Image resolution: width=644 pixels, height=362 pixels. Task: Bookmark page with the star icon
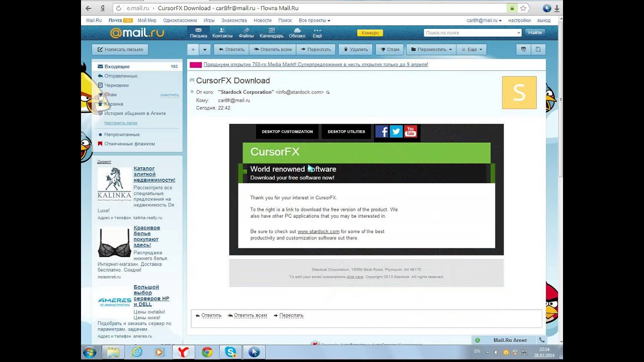click(x=523, y=8)
